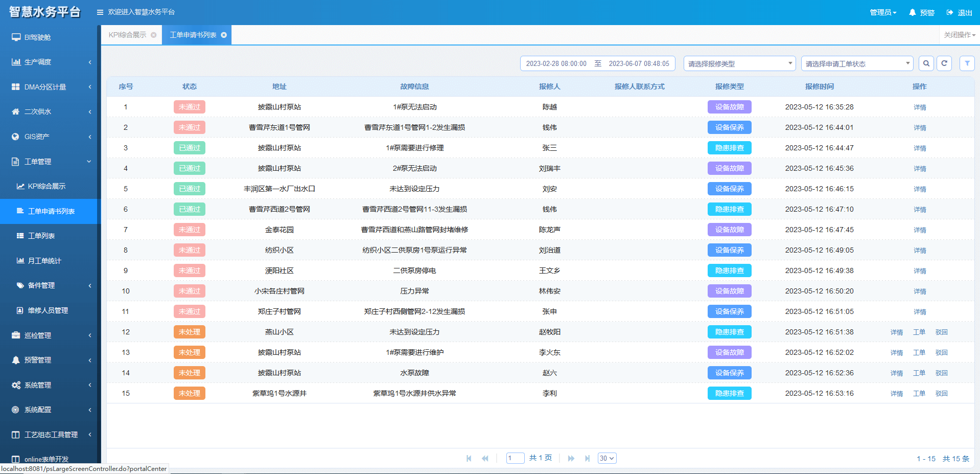The image size is (980, 474).
Task: Click 驳回 for row 15 李利
Action: 942,394
